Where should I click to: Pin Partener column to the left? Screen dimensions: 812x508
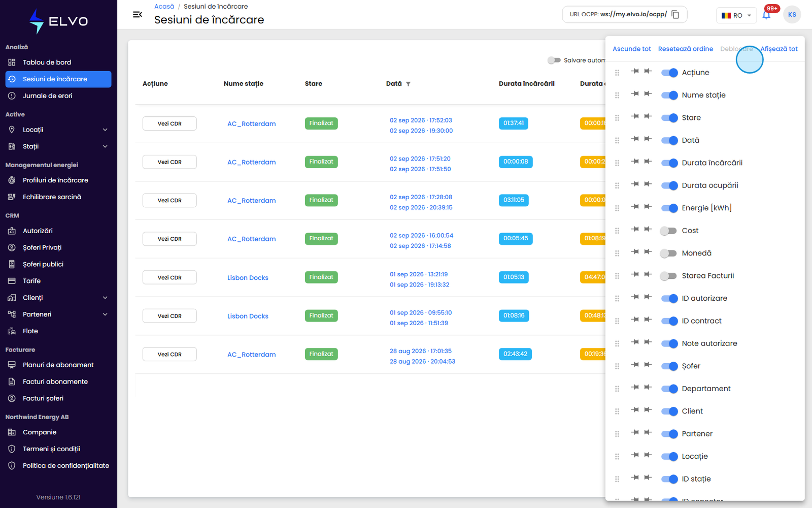click(x=635, y=432)
